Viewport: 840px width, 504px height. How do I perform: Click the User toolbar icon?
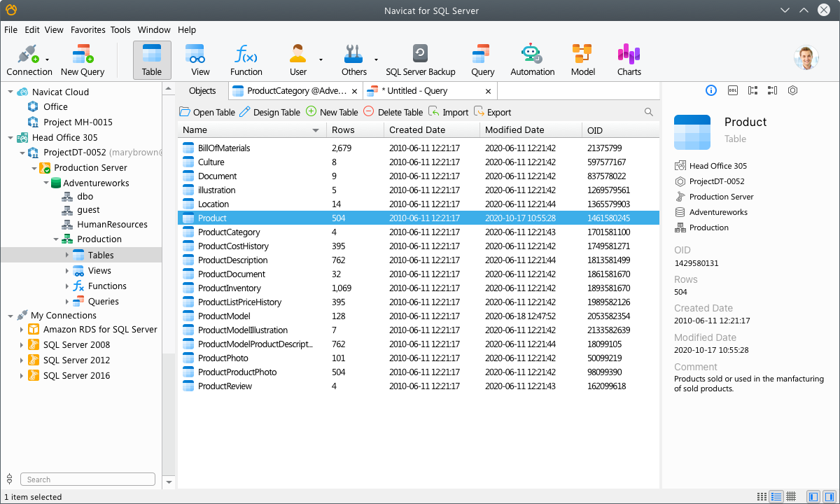point(298,55)
